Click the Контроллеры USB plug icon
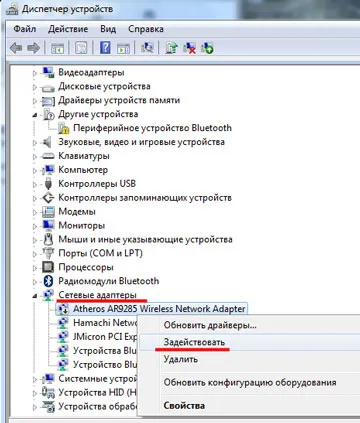The width and height of the screenshot is (360, 423). click(48, 184)
